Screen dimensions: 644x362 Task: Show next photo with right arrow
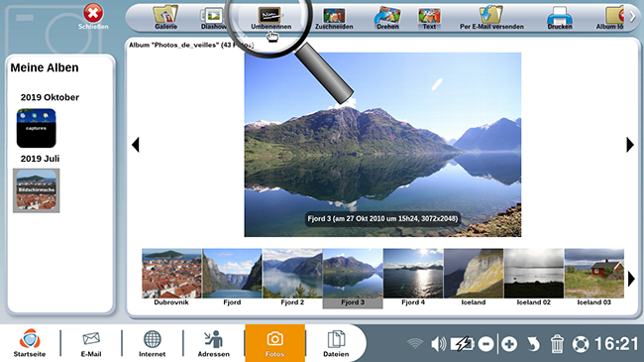coord(630,145)
